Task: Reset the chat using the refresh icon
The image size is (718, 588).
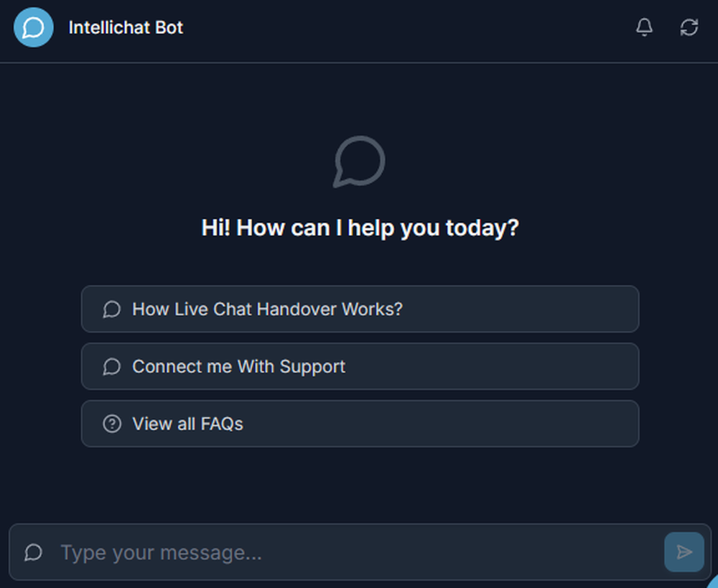Action: [689, 27]
